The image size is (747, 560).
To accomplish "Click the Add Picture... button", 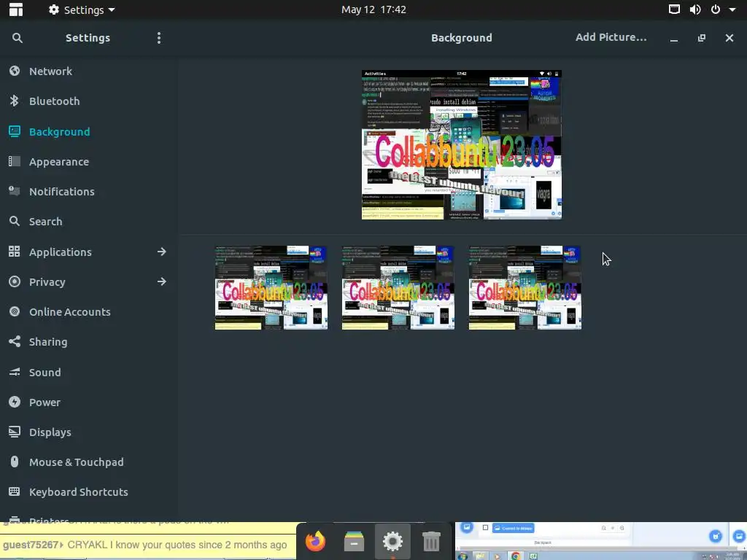I will click(x=611, y=37).
